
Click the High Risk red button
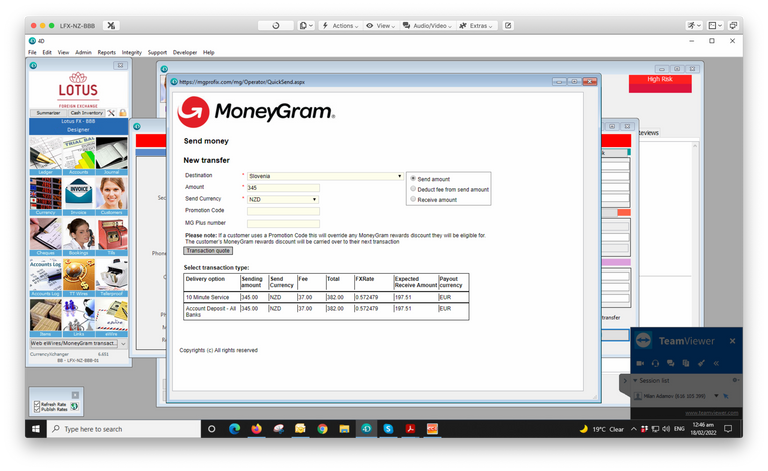[x=660, y=83]
